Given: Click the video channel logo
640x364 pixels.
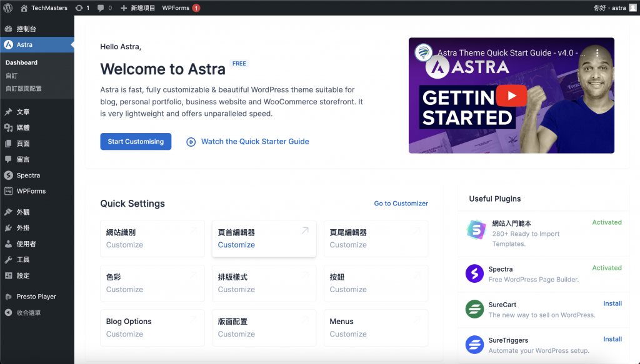Looking at the screenshot, I should 424,52.
